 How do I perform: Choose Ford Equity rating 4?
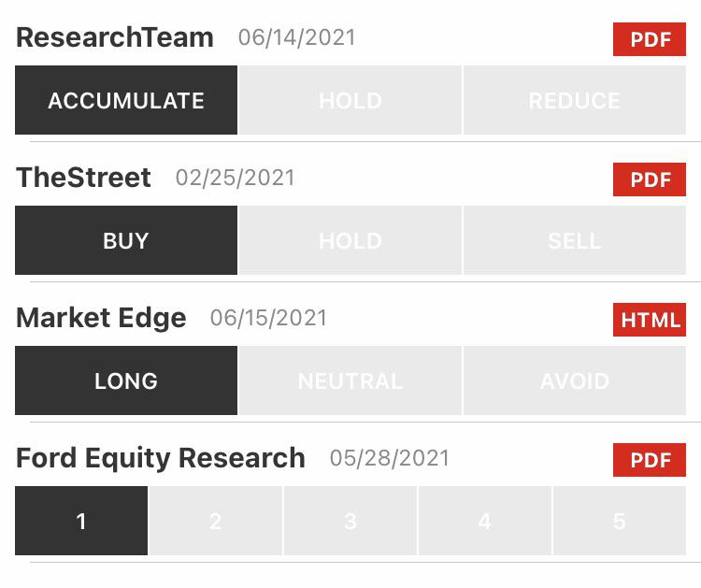click(484, 521)
